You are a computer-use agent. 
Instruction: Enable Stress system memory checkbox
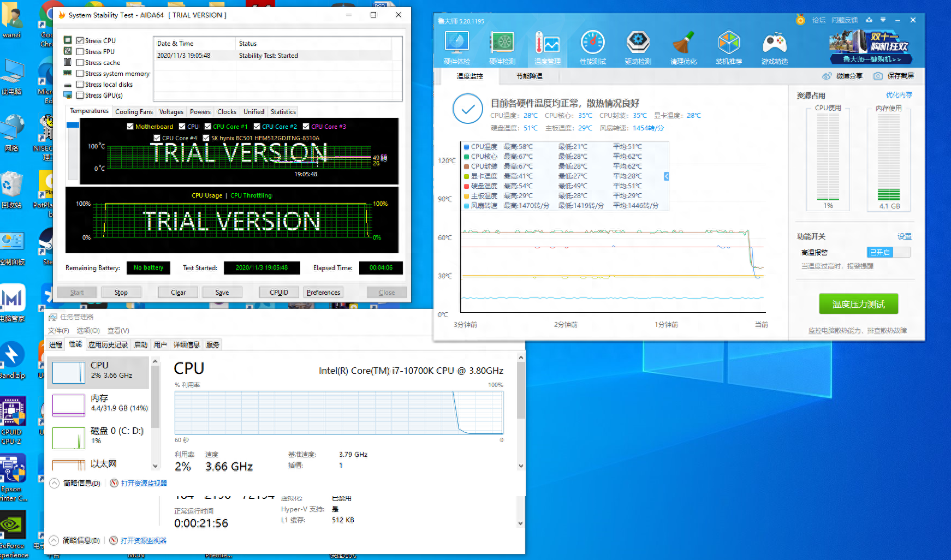point(80,73)
